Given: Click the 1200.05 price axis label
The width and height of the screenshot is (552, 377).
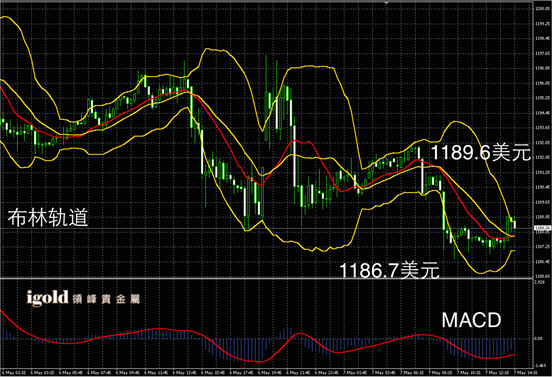Looking at the screenshot, I should click(x=542, y=8).
